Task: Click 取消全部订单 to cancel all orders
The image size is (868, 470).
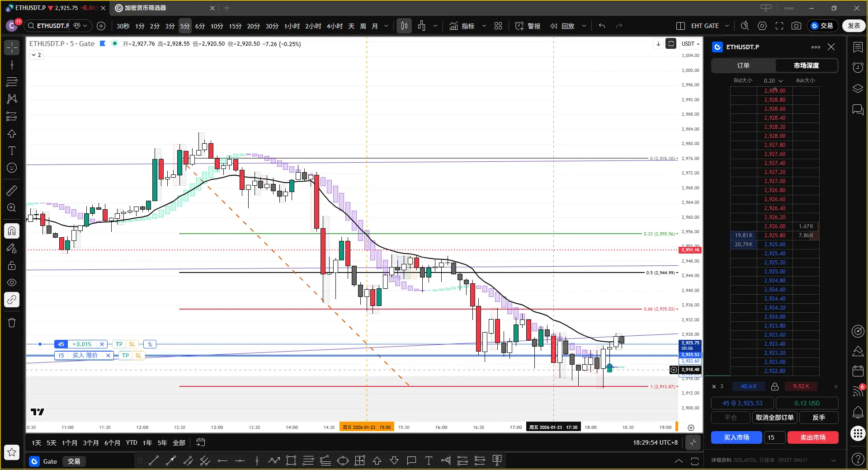Action: click(x=774, y=418)
